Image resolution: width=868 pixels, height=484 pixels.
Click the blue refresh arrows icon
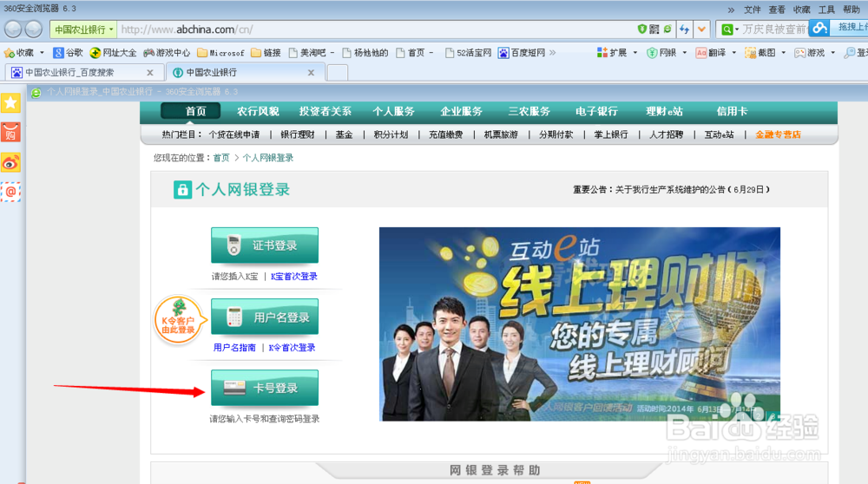click(x=684, y=29)
